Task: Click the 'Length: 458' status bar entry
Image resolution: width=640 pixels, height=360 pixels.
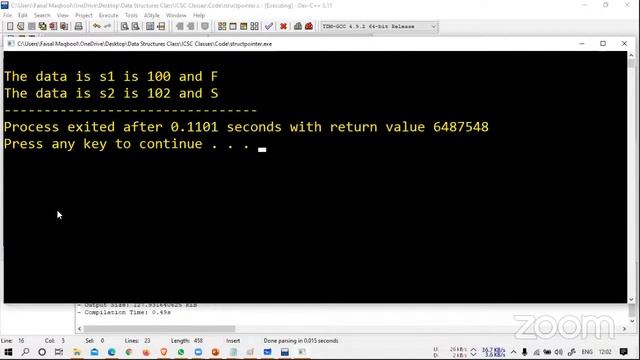Action: tap(187, 340)
